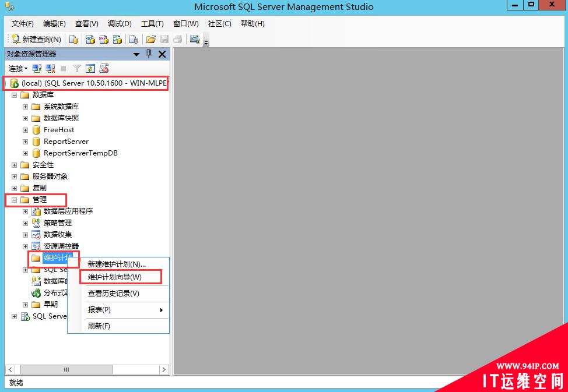Image resolution: width=568 pixels, height=392 pixels.
Task: Start an Analysis Services DMX query
Action: [x=104, y=39]
